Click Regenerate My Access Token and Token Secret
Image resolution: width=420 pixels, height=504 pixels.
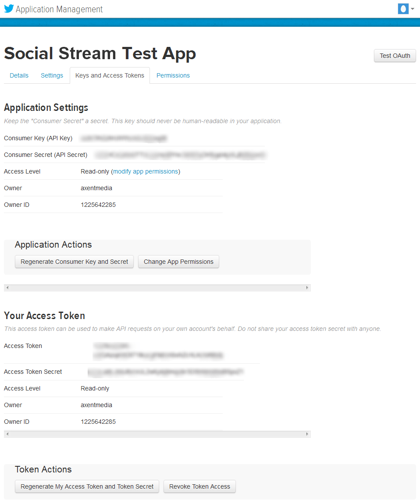pyautogui.click(x=87, y=486)
